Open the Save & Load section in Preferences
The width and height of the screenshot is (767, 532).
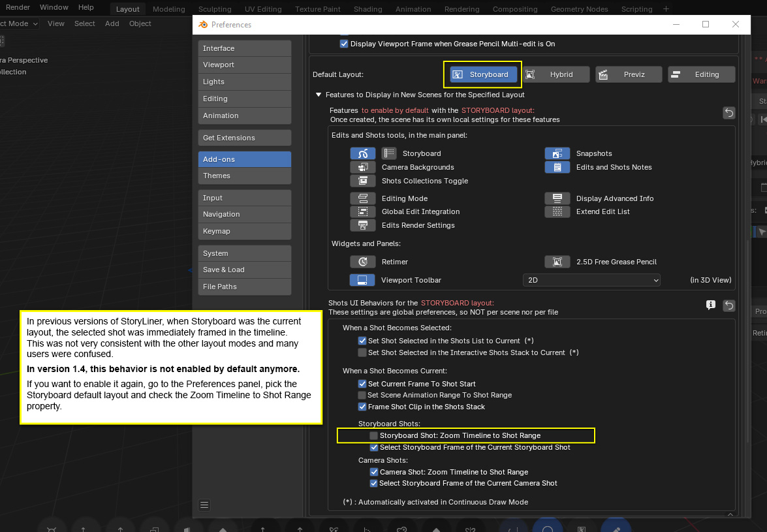pyautogui.click(x=245, y=270)
